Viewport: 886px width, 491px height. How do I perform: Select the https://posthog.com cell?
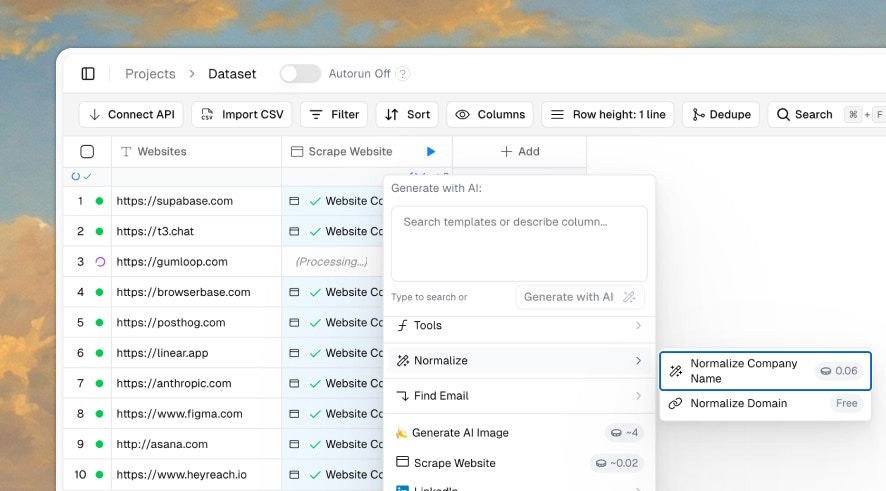click(196, 323)
